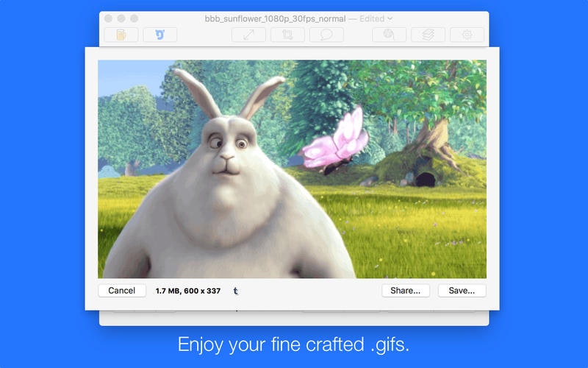
Task: Select the Crop tool
Action: [x=287, y=35]
